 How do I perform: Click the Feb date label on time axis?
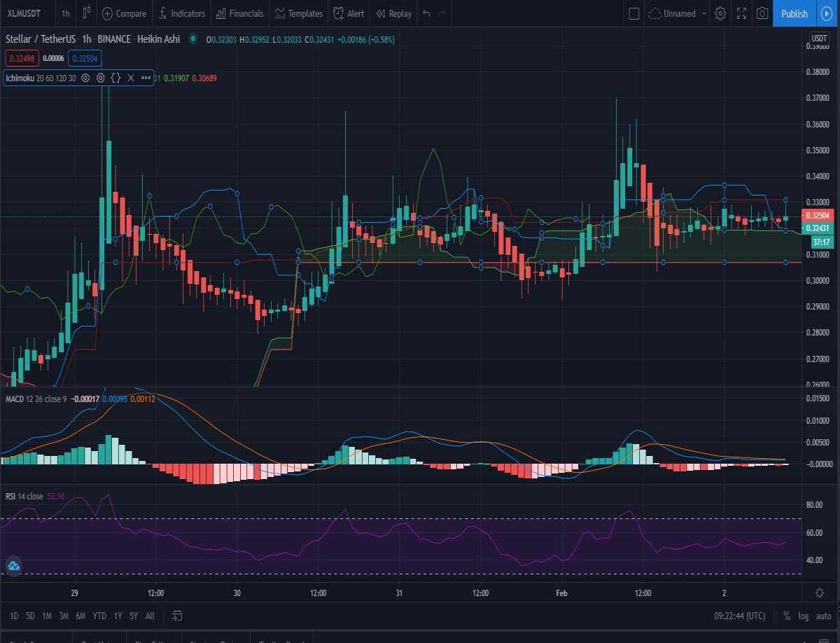point(561,593)
